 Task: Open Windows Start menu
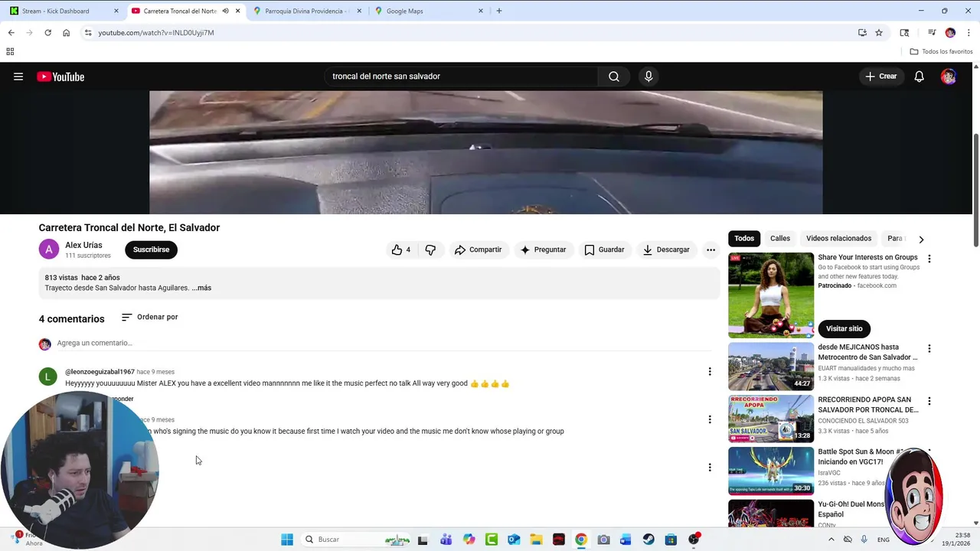pyautogui.click(x=287, y=540)
